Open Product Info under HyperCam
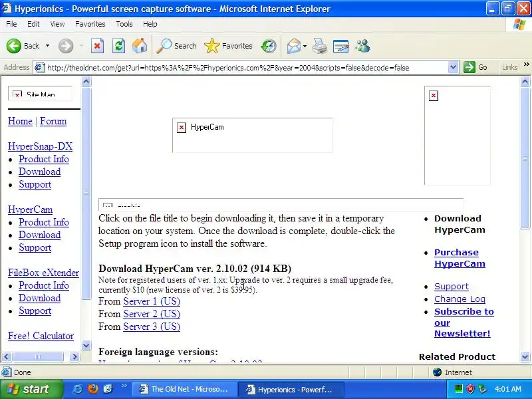The width and height of the screenshot is (532, 399). click(x=44, y=222)
